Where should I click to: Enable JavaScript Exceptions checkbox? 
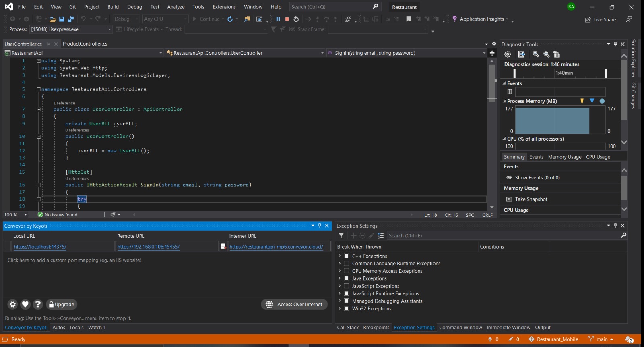tap(347, 286)
